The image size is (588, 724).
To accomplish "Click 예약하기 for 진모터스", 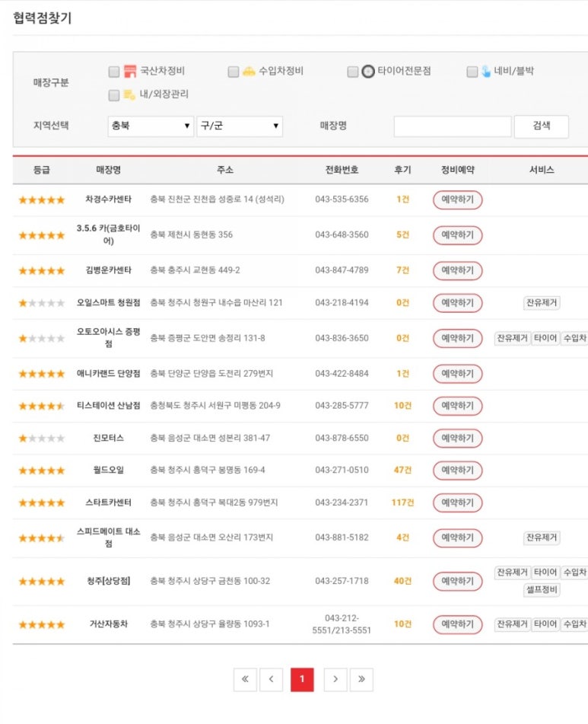I will (457, 439).
